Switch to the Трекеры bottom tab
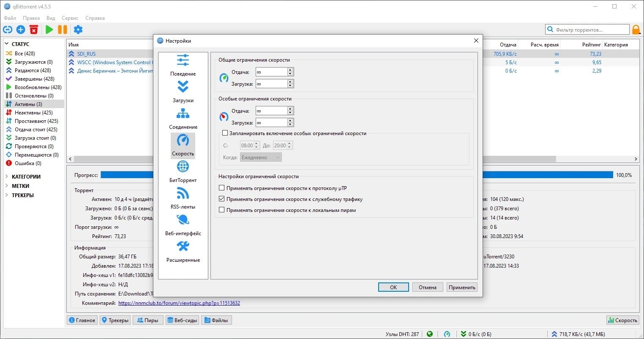Viewport: 644px width, 339px height. tap(115, 320)
